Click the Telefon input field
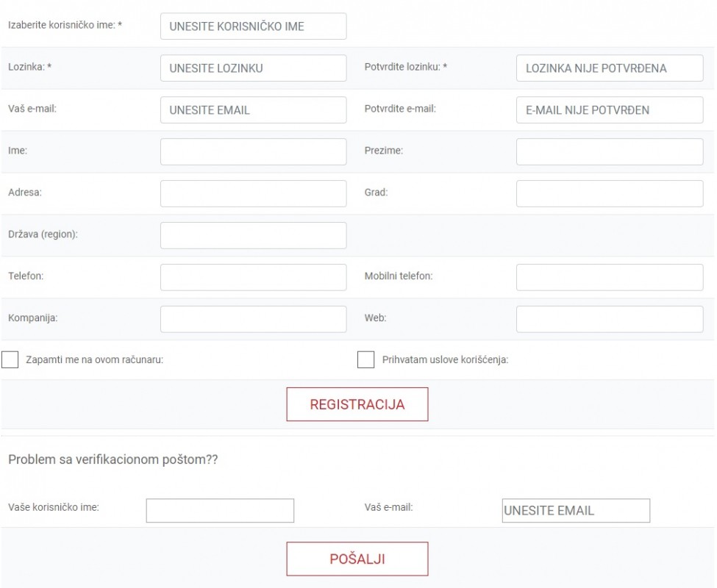 [253, 277]
